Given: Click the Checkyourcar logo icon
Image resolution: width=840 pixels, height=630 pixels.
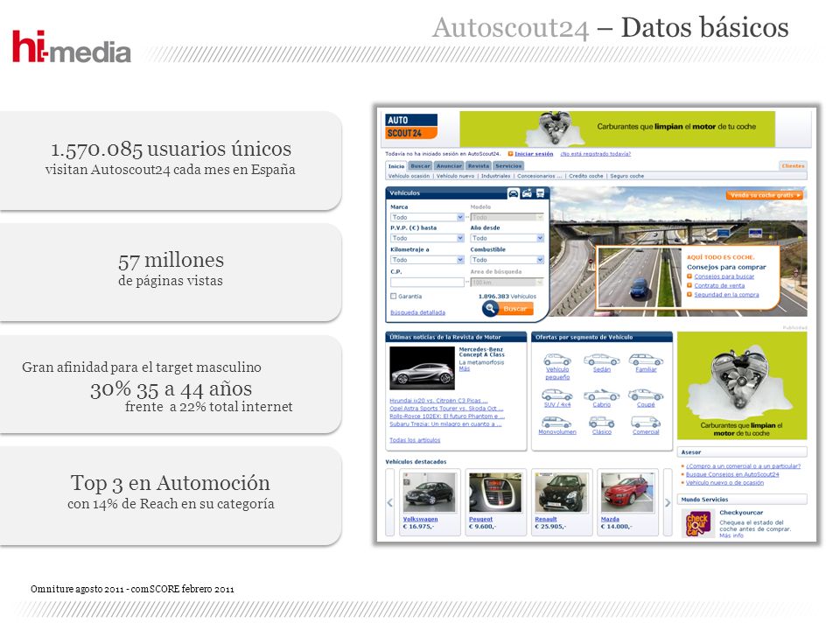Looking at the screenshot, I should (697, 523).
